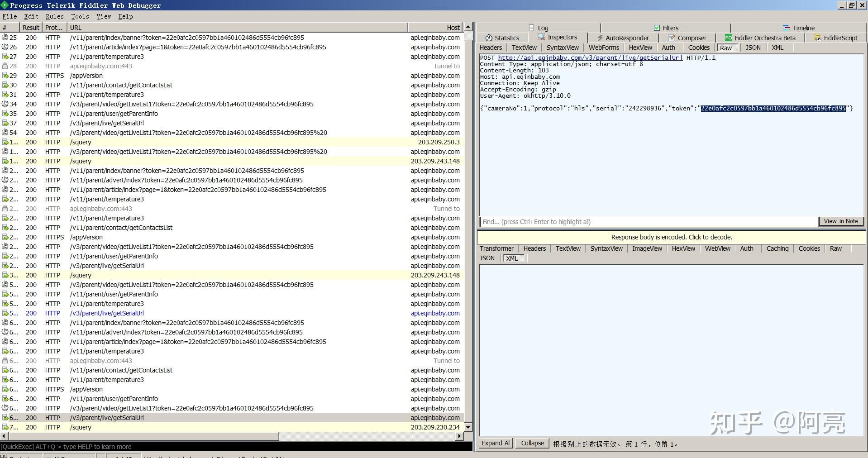The width and height of the screenshot is (868, 458).
Task: Click lock icon of session 28 tunnel
Action: pos(5,66)
